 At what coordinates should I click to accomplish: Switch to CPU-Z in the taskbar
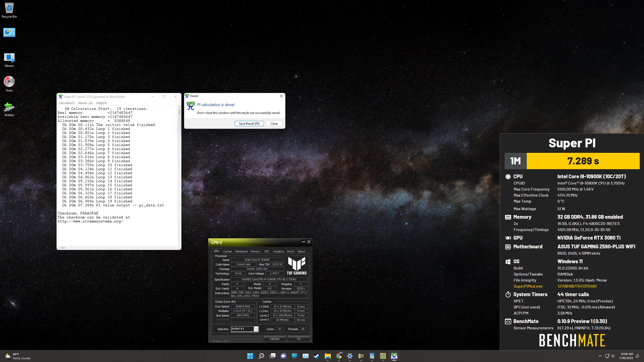click(x=383, y=356)
